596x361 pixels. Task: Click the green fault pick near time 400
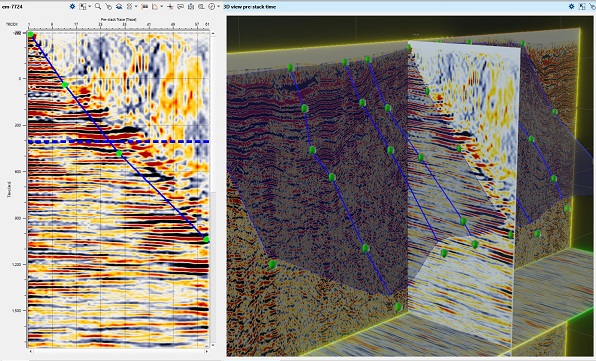119,154
